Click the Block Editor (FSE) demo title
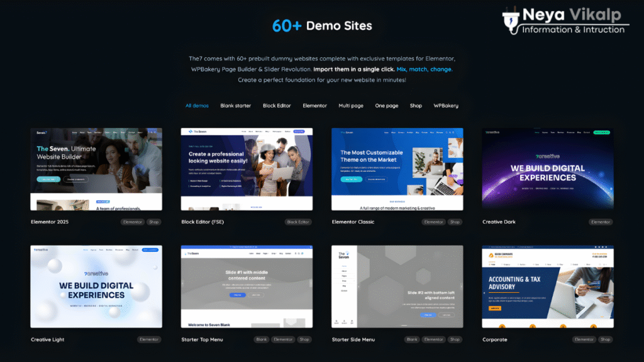 (203, 222)
